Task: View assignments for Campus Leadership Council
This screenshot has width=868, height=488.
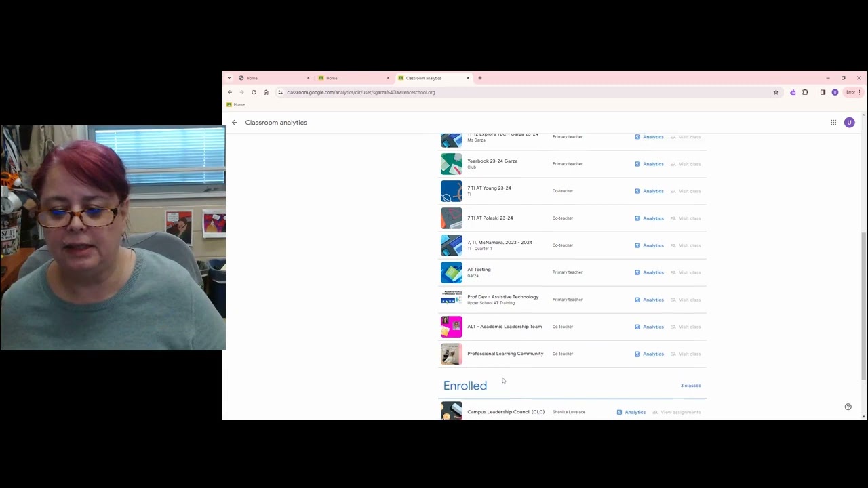Action: [x=677, y=412]
